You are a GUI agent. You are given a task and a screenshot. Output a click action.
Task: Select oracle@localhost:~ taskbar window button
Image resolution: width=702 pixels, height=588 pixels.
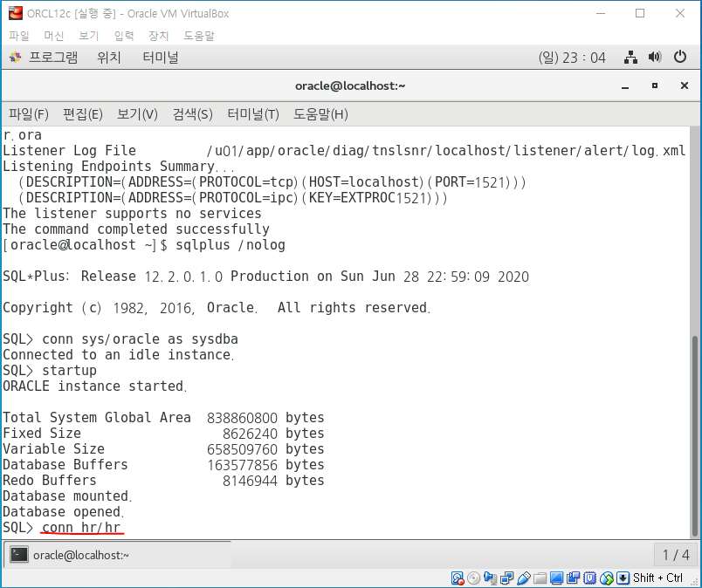(x=117, y=555)
